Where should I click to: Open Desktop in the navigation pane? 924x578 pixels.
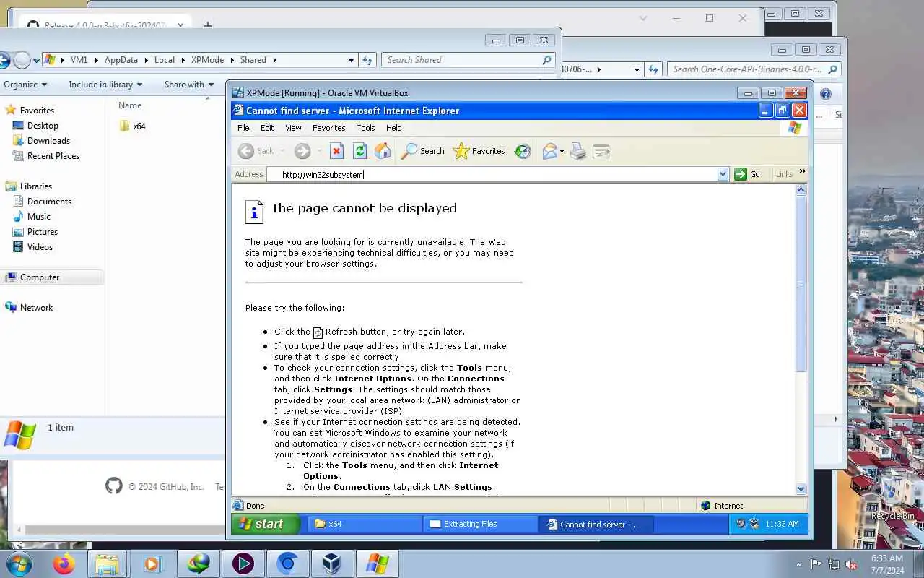click(43, 126)
